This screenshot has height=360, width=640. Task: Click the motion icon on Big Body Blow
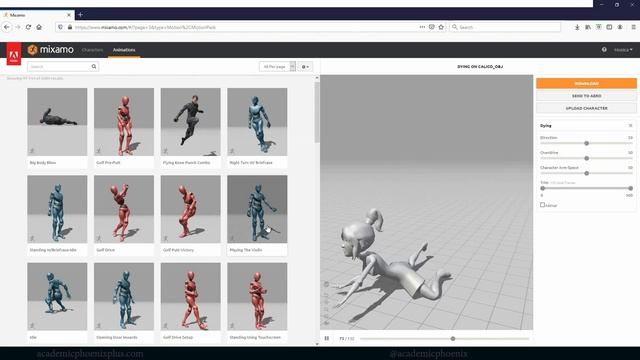[x=32, y=151]
